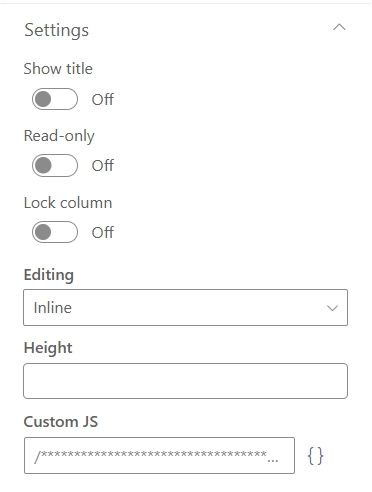Image resolution: width=372 pixels, height=492 pixels.
Task: Toggle the Lock column switch on
Action: (55, 232)
